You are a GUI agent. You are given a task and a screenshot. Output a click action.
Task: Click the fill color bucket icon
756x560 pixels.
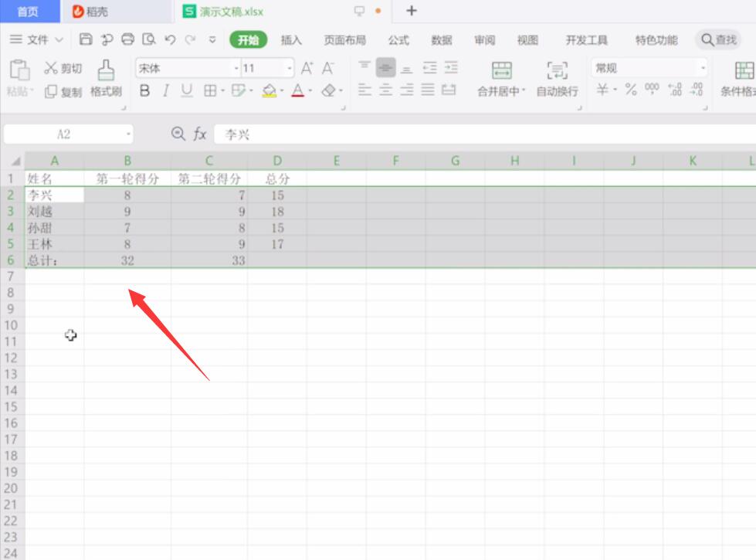(270, 90)
